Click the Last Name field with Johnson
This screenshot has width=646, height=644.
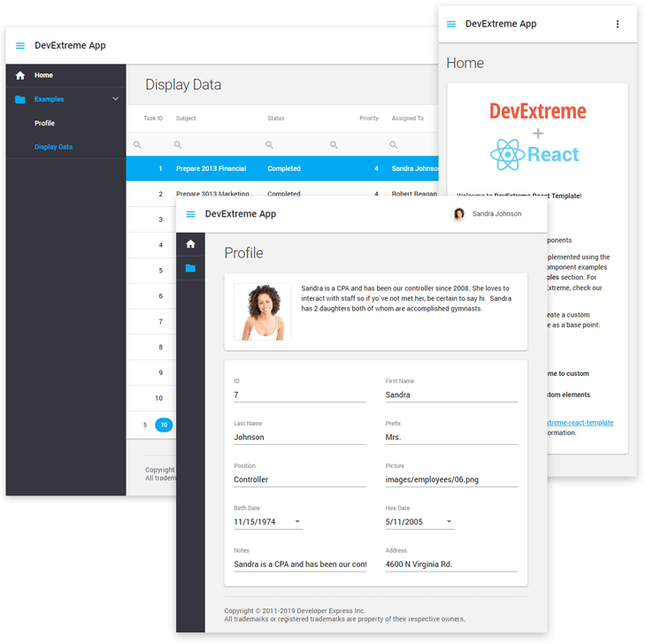point(300,437)
